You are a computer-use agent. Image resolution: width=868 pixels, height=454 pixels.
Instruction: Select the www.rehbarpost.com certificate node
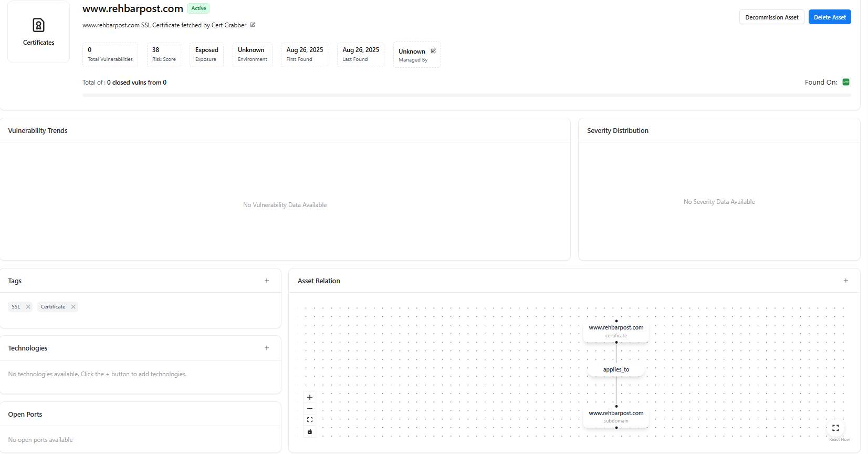point(616,331)
